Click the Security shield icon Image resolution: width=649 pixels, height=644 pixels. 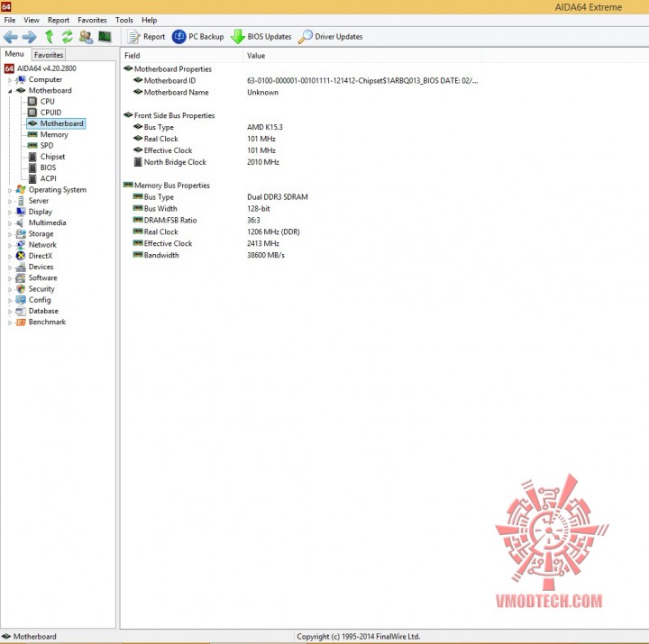click(x=21, y=289)
